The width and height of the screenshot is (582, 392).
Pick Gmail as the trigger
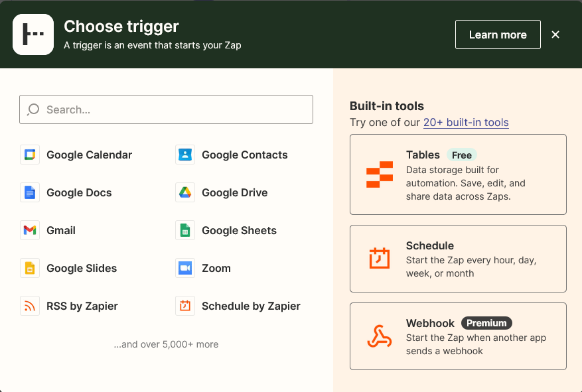[x=61, y=230]
